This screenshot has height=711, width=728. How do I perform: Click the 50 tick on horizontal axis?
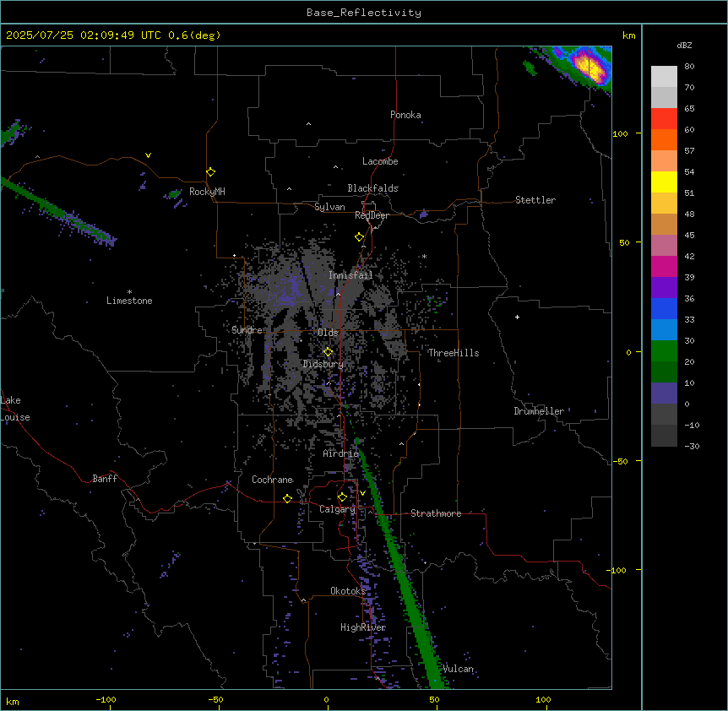pyautogui.click(x=435, y=699)
